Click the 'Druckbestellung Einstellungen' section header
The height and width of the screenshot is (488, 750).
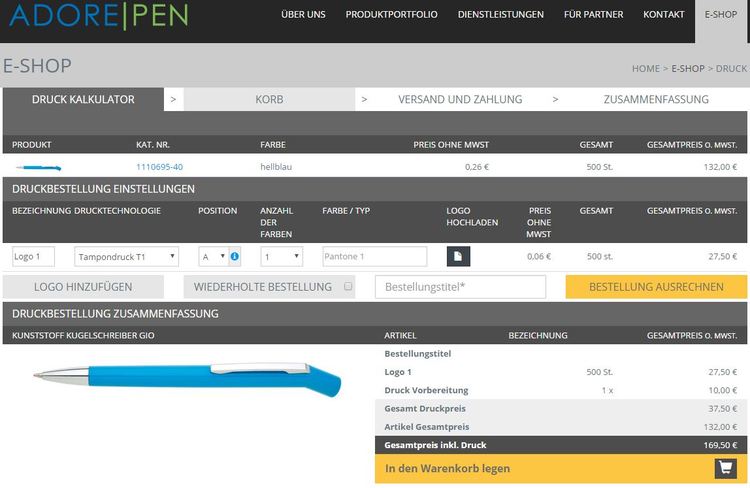click(x=103, y=189)
